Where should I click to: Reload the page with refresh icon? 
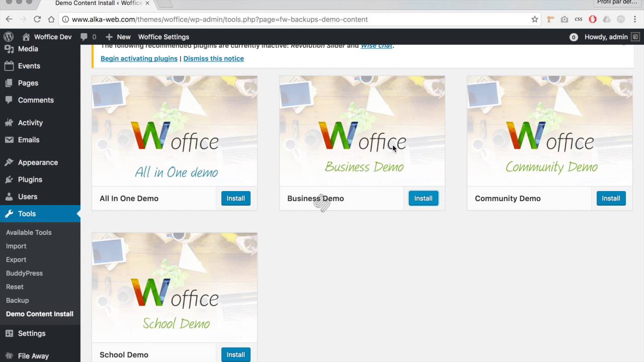pos(37,19)
